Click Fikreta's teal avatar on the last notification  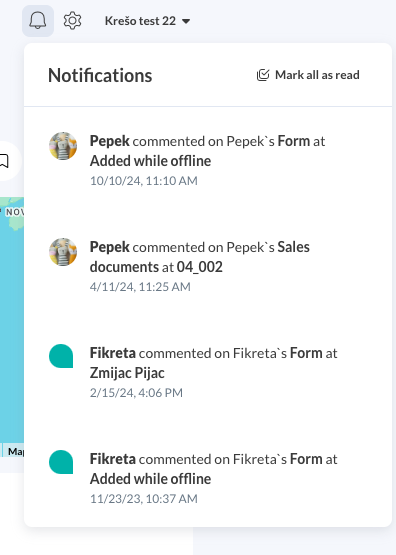point(61,462)
